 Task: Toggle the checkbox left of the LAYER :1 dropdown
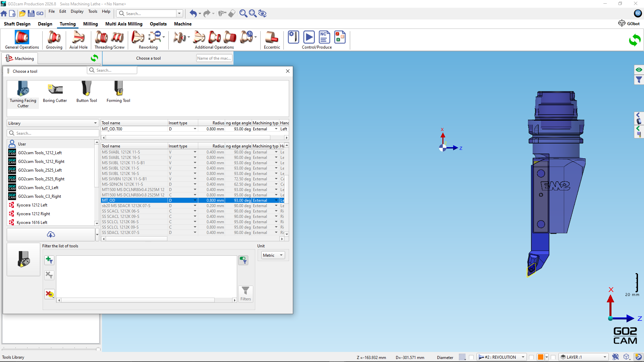pyautogui.click(x=553, y=357)
